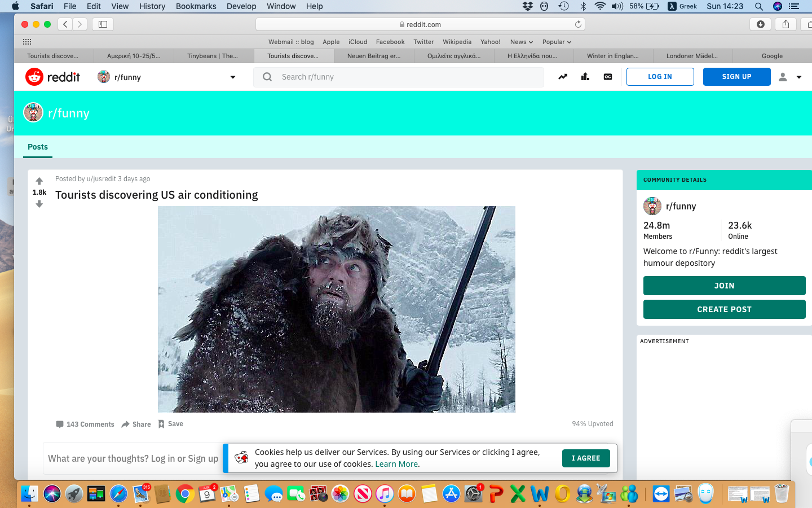Open the Learn More cookies link

click(396, 464)
